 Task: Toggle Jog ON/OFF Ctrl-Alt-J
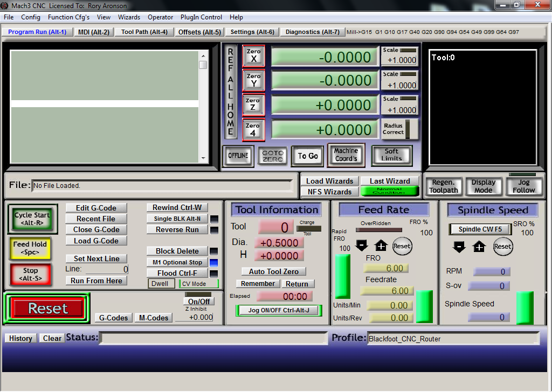[279, 310]
